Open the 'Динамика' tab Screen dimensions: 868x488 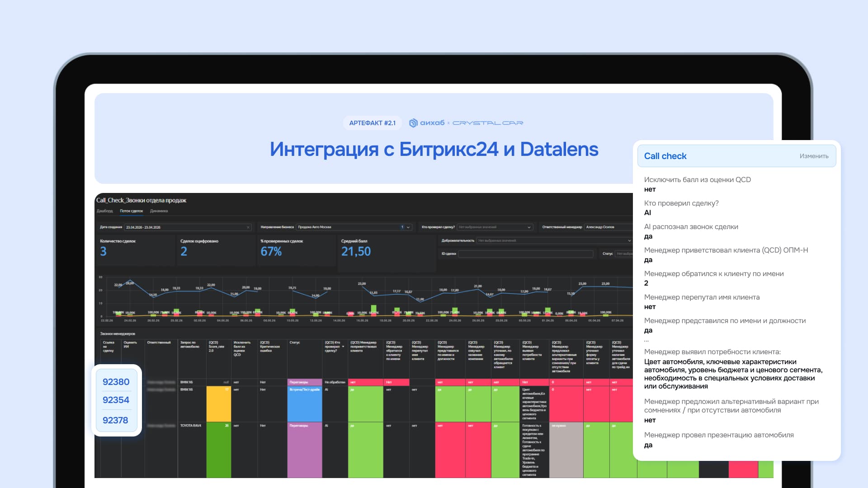(x=159, y=211)
